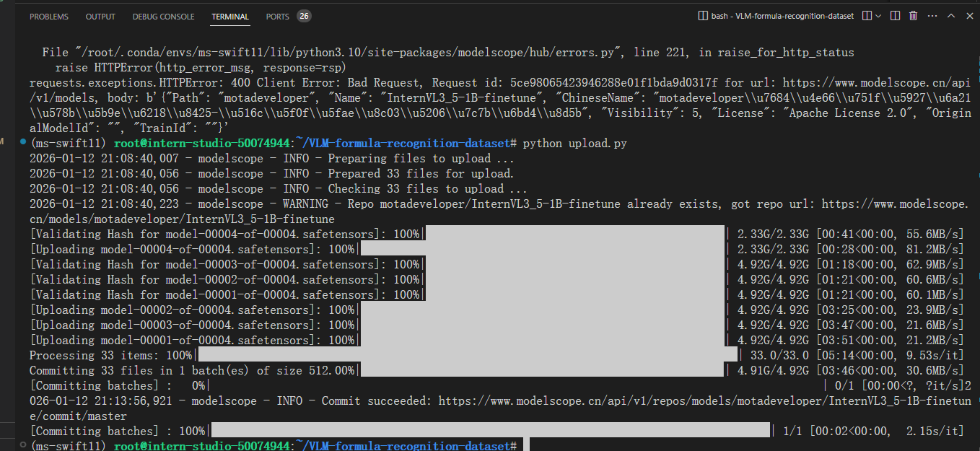Open the PORTS tab
The height and width of the screenshot is (451, 980).
pos(278,17)
